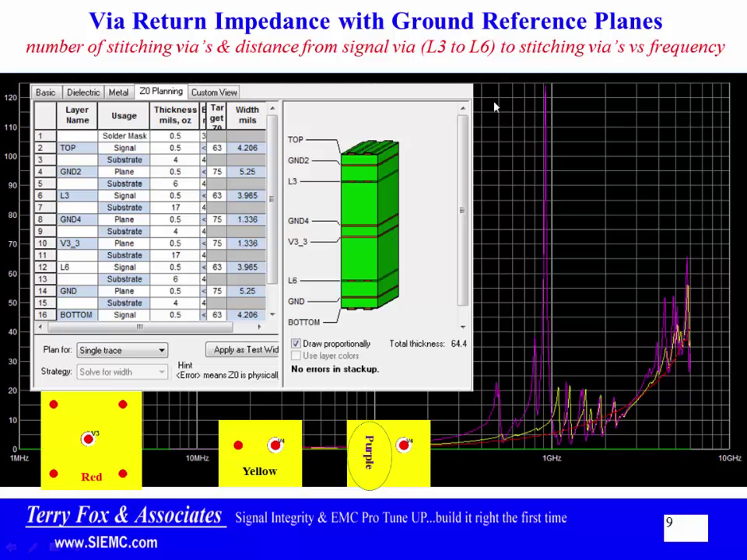Switch to the Custom View tab

[214, 92]
